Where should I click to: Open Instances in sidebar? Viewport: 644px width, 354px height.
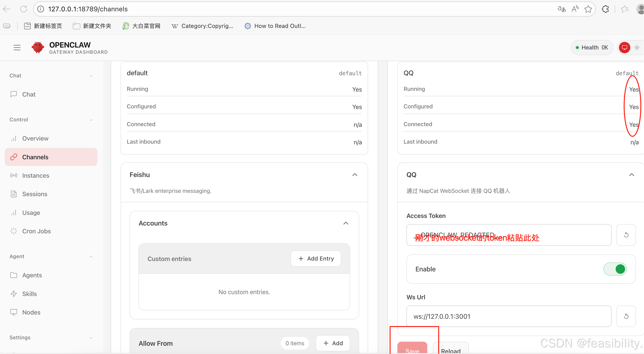35,175
